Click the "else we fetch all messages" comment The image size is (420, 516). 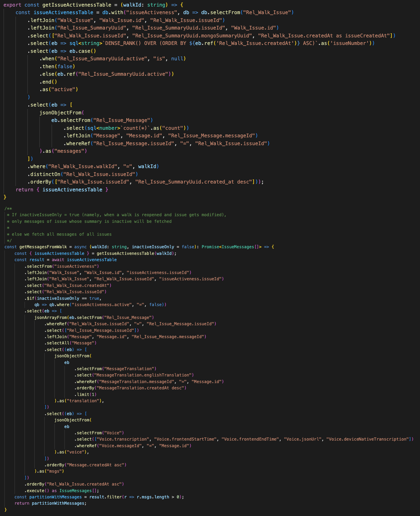(x=62, y=234)
